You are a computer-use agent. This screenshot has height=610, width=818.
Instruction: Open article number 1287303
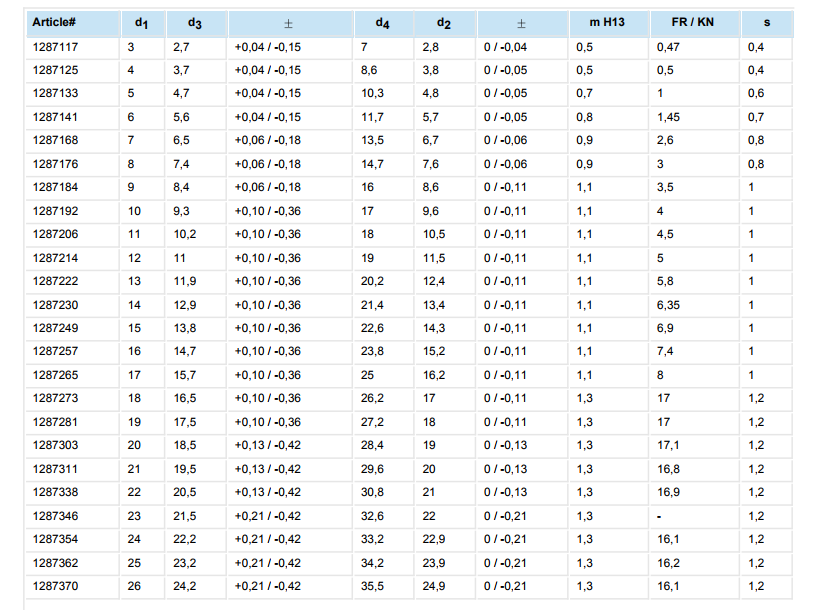tap(56, 445)
